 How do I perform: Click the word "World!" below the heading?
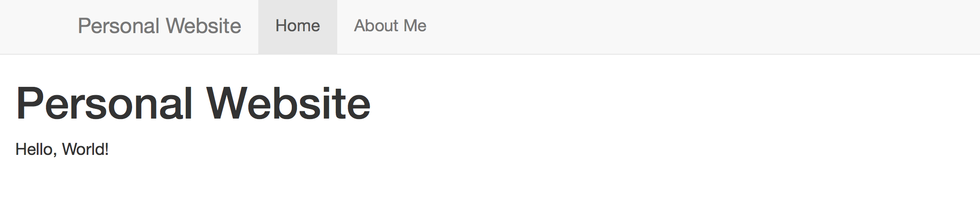click(85, 149)
